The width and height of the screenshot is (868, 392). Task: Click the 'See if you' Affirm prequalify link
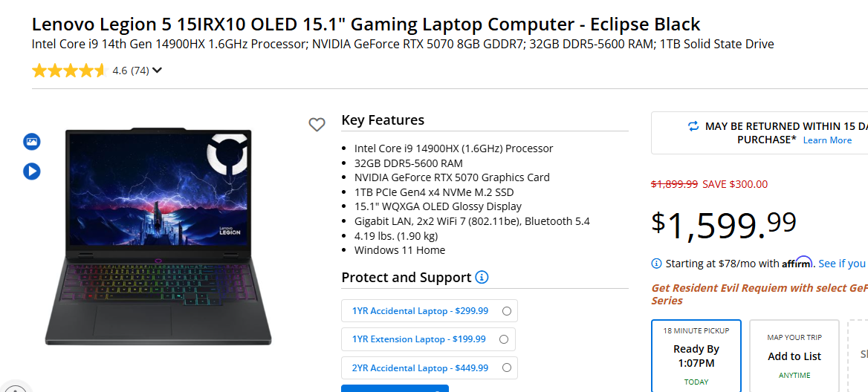(x=842, y=264)
